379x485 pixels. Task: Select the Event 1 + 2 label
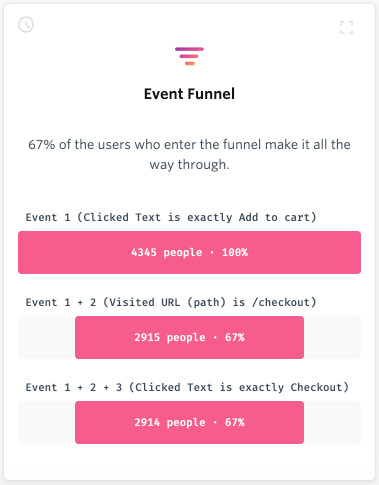point(171,302)
